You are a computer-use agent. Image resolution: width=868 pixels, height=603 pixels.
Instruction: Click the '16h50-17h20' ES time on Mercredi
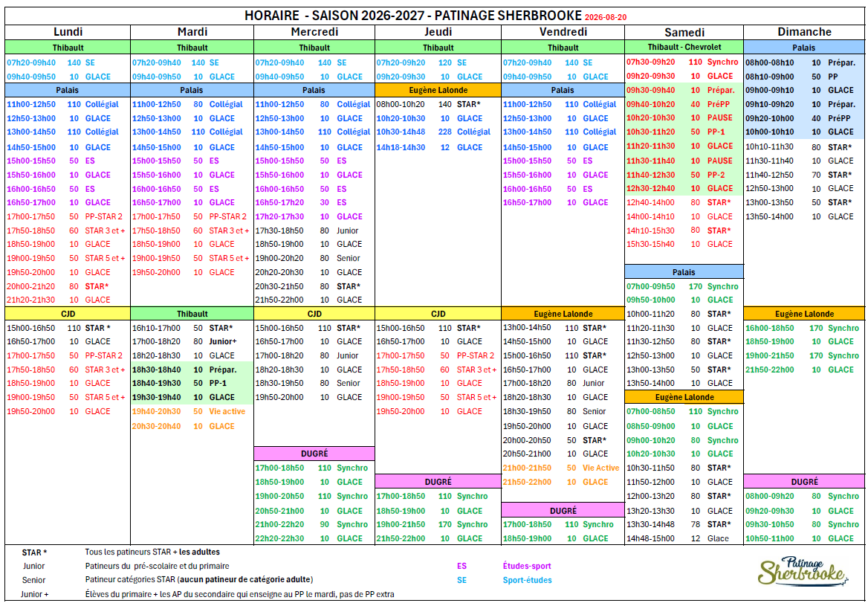coord(279,202)
